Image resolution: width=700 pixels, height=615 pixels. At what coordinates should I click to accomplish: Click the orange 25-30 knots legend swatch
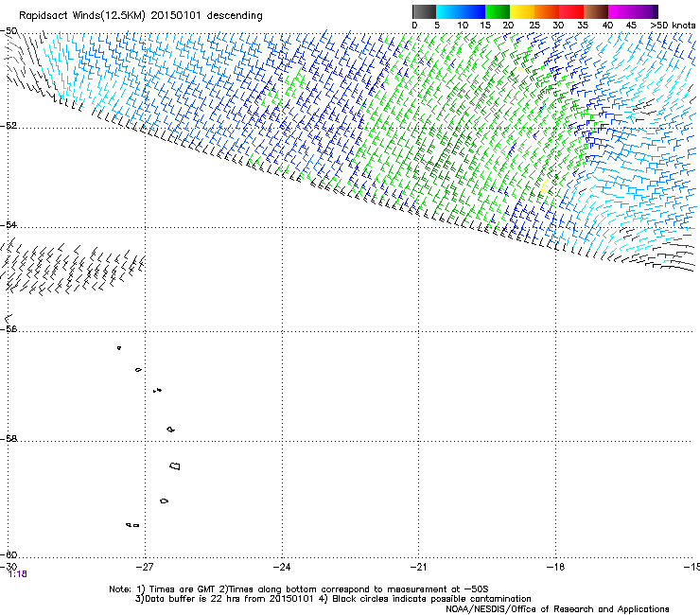point(547,11)
